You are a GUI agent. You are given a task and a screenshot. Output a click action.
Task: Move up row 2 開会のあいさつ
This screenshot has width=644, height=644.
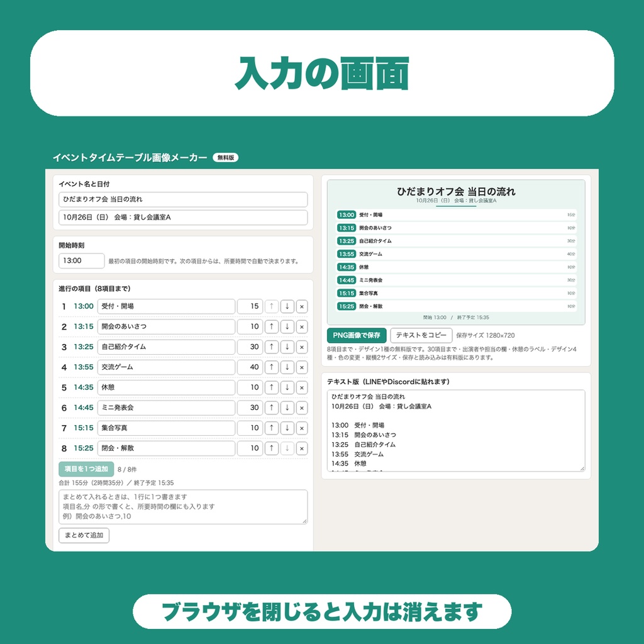click(x=272, y=326)
